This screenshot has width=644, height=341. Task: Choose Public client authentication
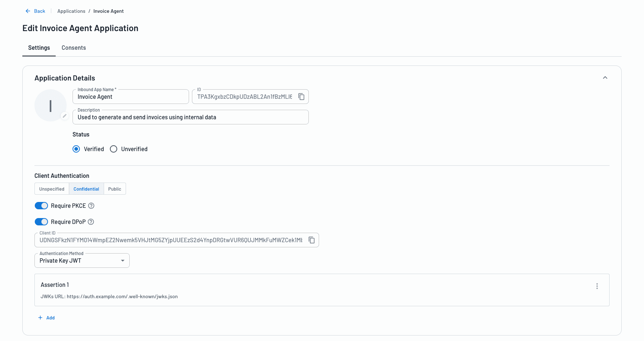tap(115, 189)
